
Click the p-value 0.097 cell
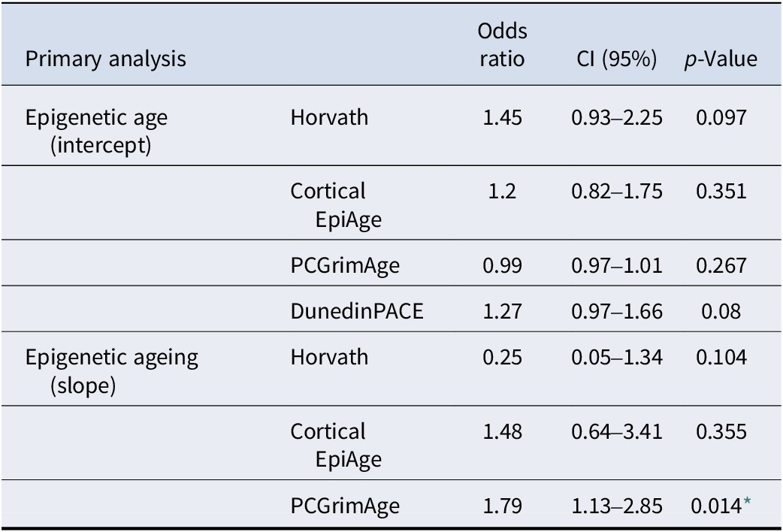coord(721,118)
